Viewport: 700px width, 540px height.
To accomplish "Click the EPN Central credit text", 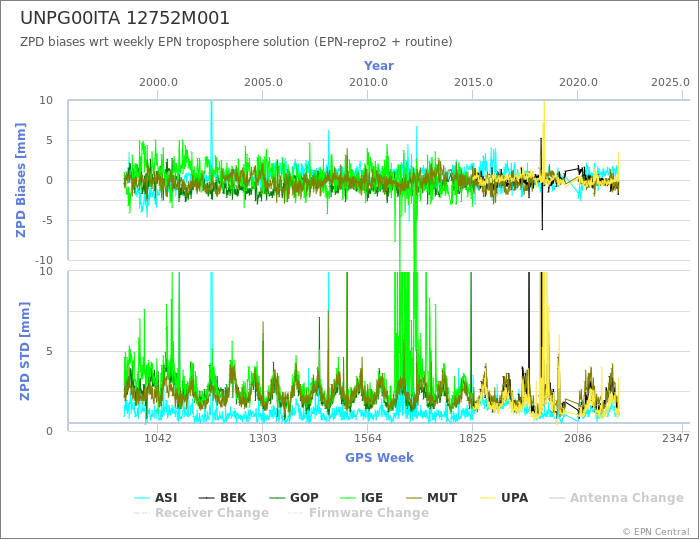I will click(x=656, y=532).
